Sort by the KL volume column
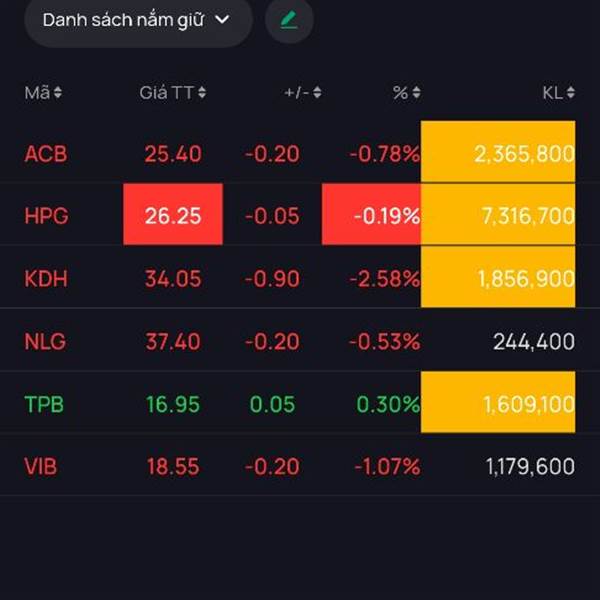The height and width of the screenshot is (600, 600). click(558, 93)
